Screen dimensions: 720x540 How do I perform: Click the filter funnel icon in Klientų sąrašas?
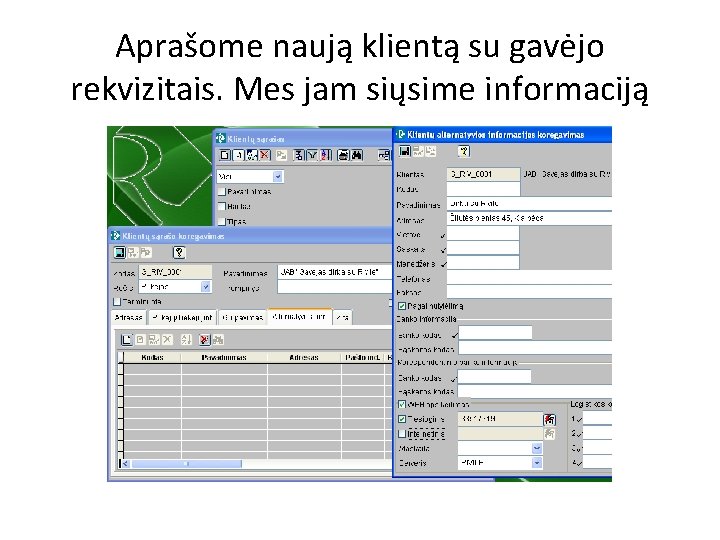click(x=312, y=155)
